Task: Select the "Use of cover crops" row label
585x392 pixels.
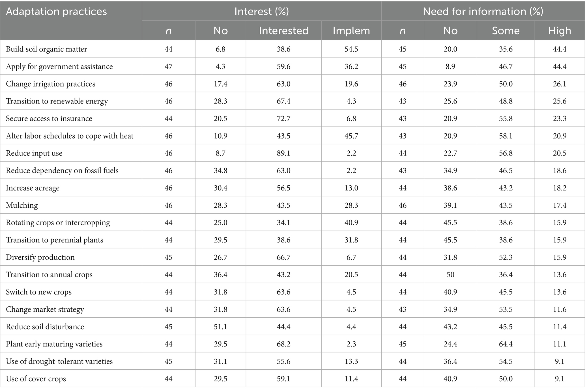Action: coord(36,379)
